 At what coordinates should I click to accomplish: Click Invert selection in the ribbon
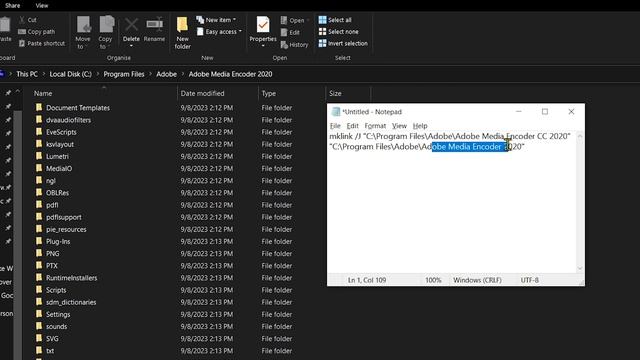(343, 43)
